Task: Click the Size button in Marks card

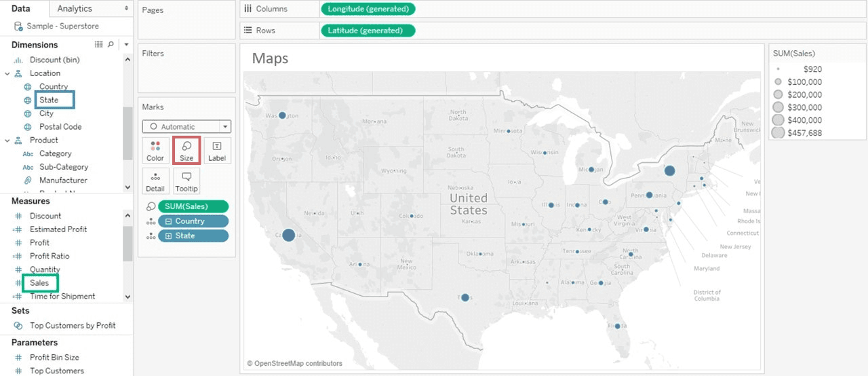Action: (x=186, y=150)
